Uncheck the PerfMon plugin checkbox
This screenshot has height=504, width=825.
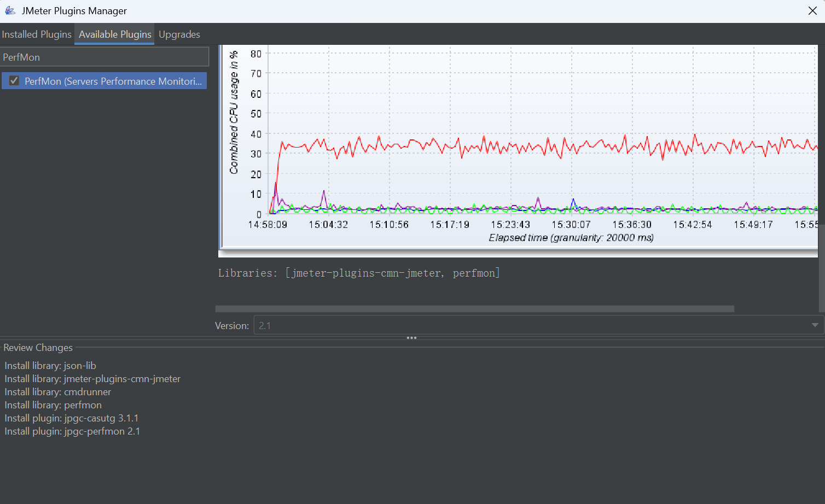pos(14,81)
